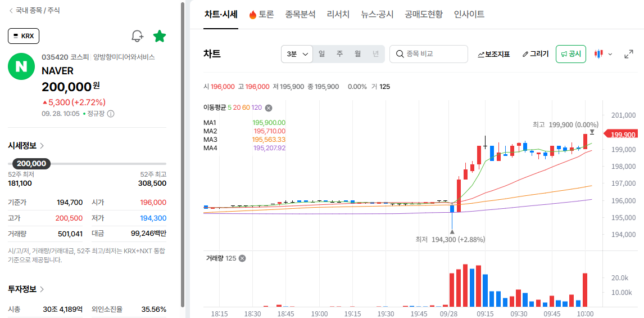This screenshot has height=318, width=644.
Task: Toggle the green favorite star
Action: [x=160, y=36]
